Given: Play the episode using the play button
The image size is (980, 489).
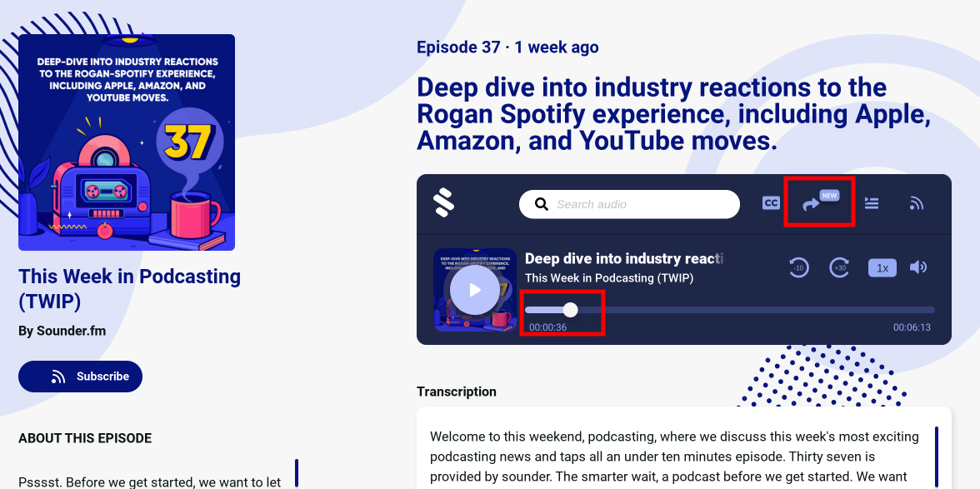Looking at the screenshot, I should click(x=475, y=290).
